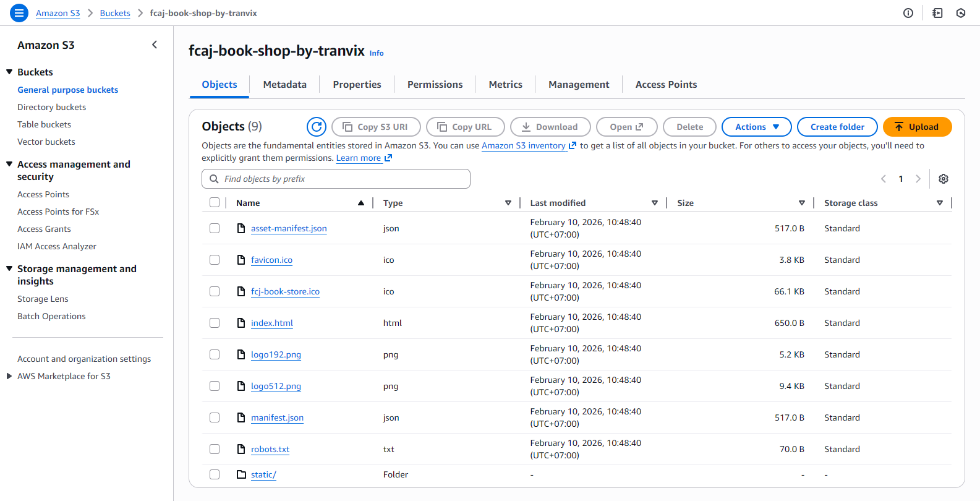Click the Create folder button

coord(838,127)
